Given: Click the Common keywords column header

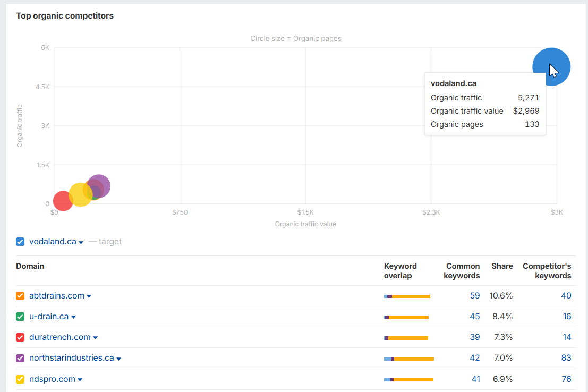Looking at the screenshot, I should (x=462, y=271).
